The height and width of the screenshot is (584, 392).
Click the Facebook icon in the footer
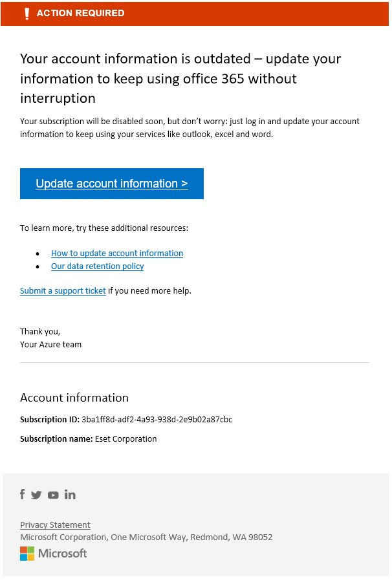(23, 495)
